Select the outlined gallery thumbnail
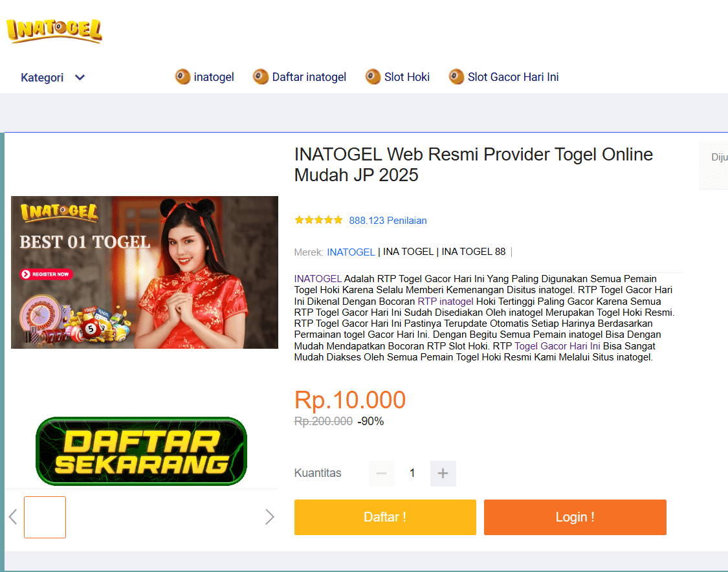Viewport: 728px width, 572px height. tap(45, 517)
